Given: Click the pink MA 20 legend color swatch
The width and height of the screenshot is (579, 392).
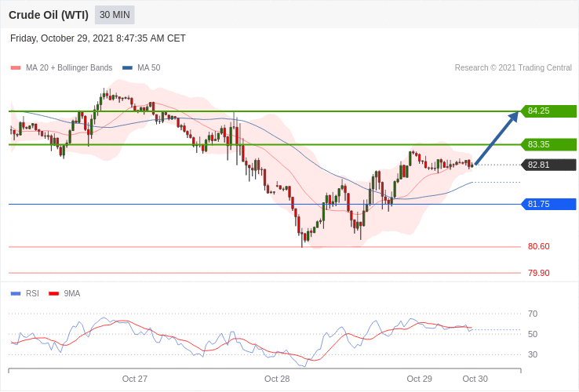Looking at the screenshot, I should [x=16, y=68].
